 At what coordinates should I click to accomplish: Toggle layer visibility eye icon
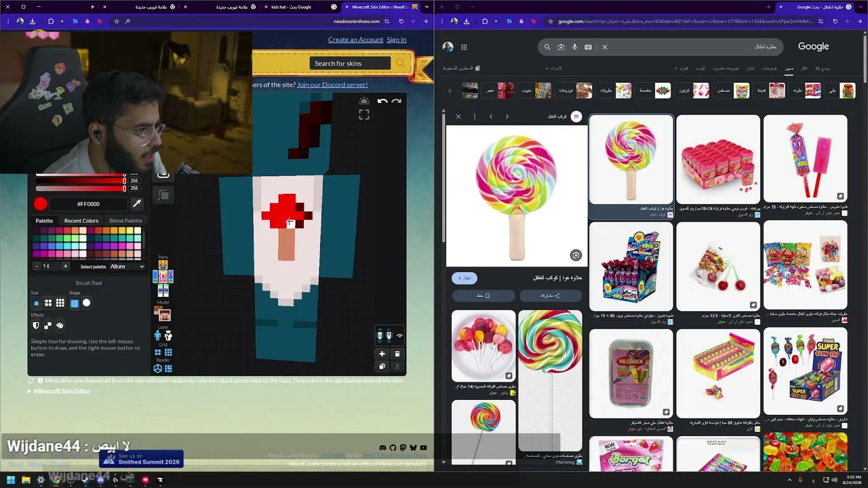pos(399,335)
